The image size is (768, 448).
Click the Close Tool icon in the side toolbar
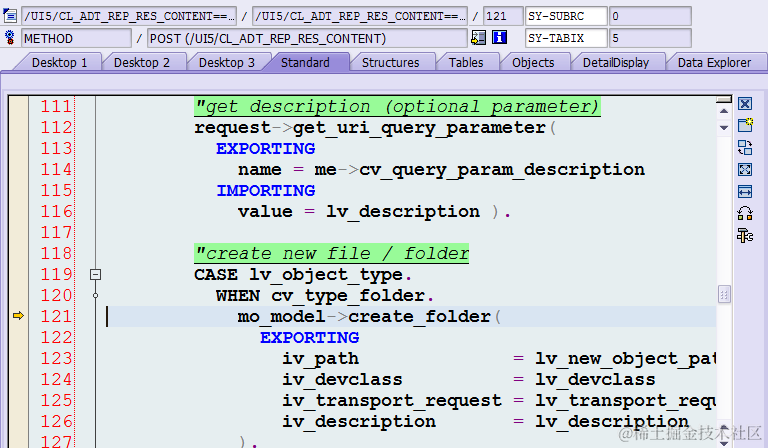[745, 104]
